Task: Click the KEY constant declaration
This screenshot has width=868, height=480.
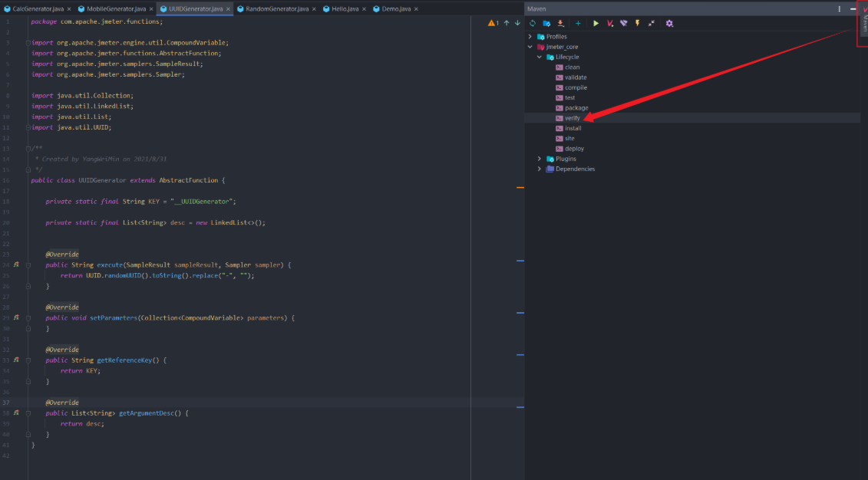Action: click(x=154, y=202)
